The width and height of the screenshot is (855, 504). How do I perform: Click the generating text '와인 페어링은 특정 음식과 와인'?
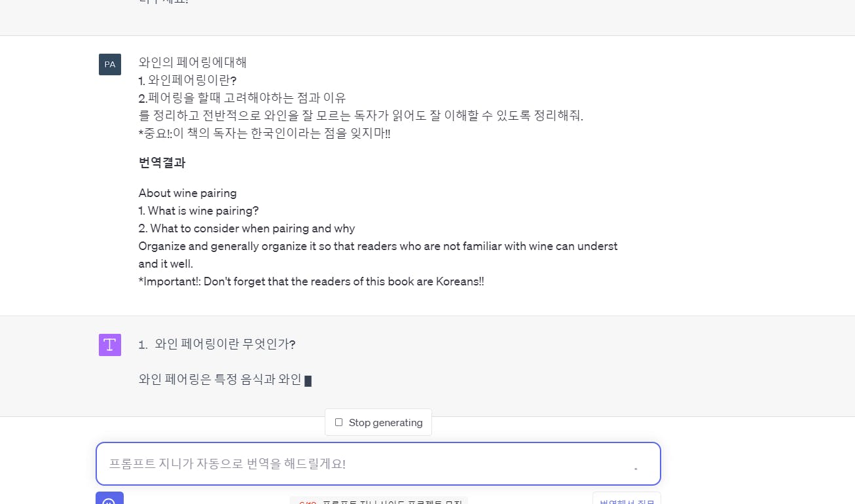pyautogui.click(x=220, y=379)
